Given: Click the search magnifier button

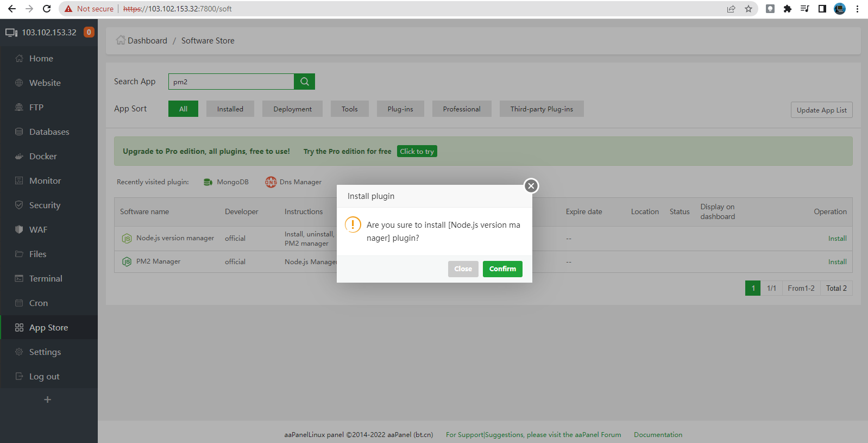Looking at the screenshot, I should click(x=304, y=82).
